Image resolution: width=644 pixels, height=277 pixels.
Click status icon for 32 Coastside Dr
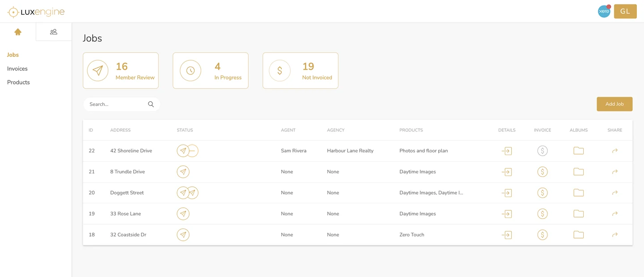[x=183, y=235]
